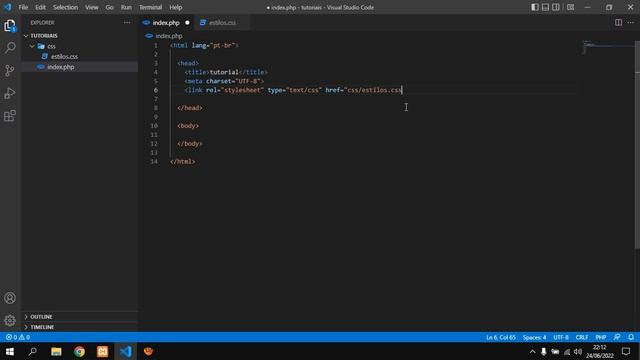
Task: Open the Explorer view in activity bar
Action: coord(10,26)
